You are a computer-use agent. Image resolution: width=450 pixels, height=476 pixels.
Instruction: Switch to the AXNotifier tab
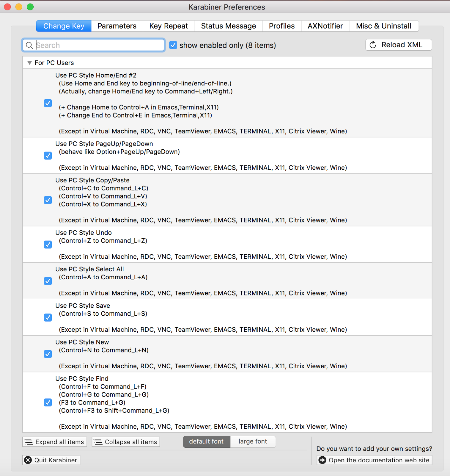click(325, 26)
